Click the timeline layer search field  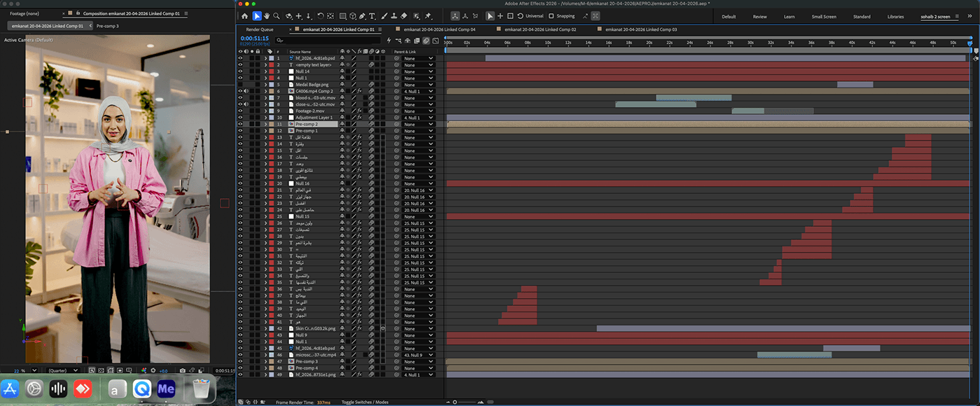[328, 41]
